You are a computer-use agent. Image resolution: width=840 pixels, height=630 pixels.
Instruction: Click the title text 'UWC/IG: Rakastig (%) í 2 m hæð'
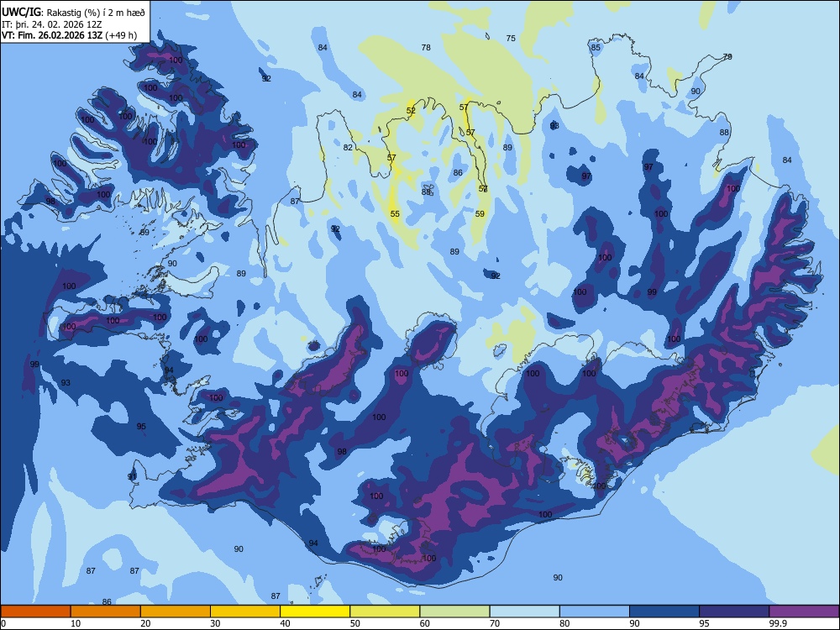(x=73, y=13)
